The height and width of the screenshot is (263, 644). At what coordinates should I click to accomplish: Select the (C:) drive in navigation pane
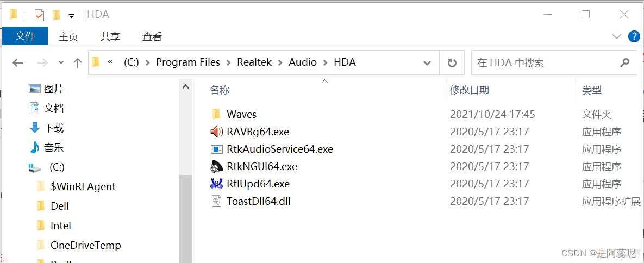(46, 167)
